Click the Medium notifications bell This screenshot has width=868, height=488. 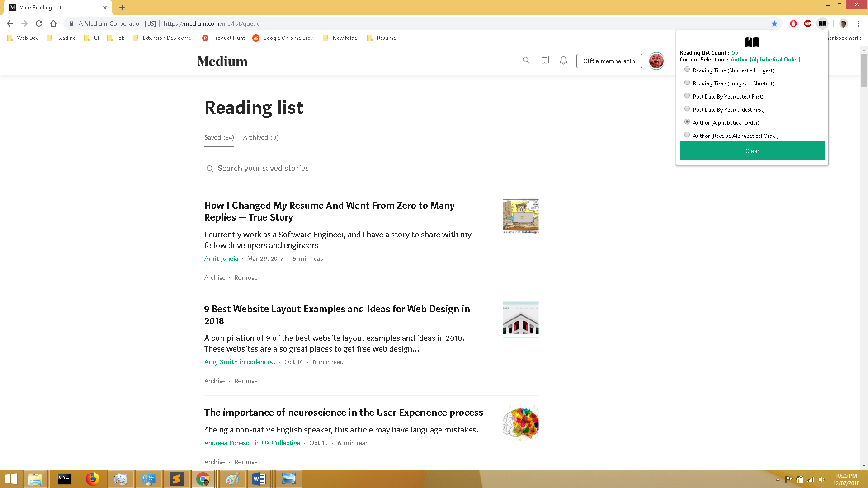(x=563, y=60)
